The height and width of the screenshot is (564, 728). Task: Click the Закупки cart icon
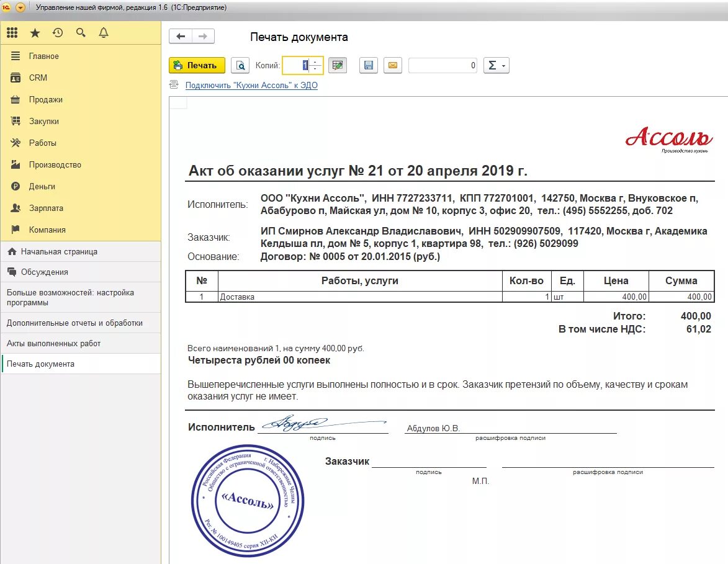pyautogui.click(x=16, y=121)
